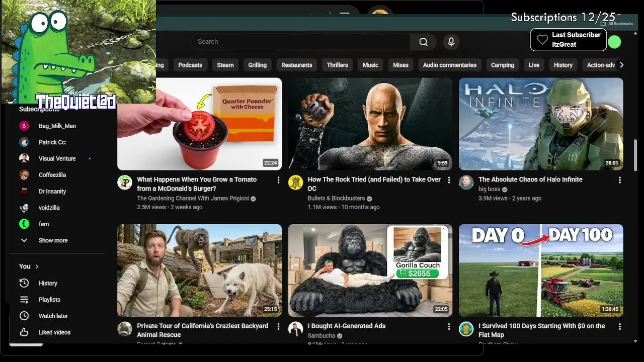644x362 pixels.
Task: Select the Podcasts category chip
Action: point(190,65)
